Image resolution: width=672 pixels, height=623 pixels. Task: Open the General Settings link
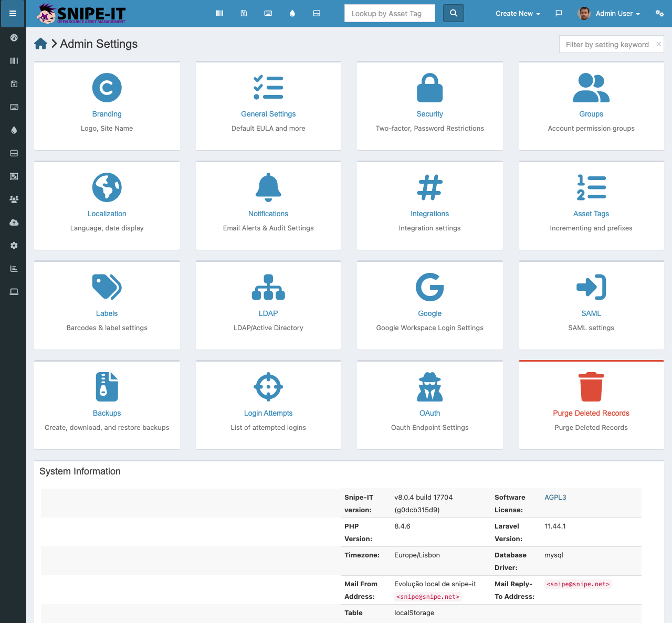pos(268,114)
